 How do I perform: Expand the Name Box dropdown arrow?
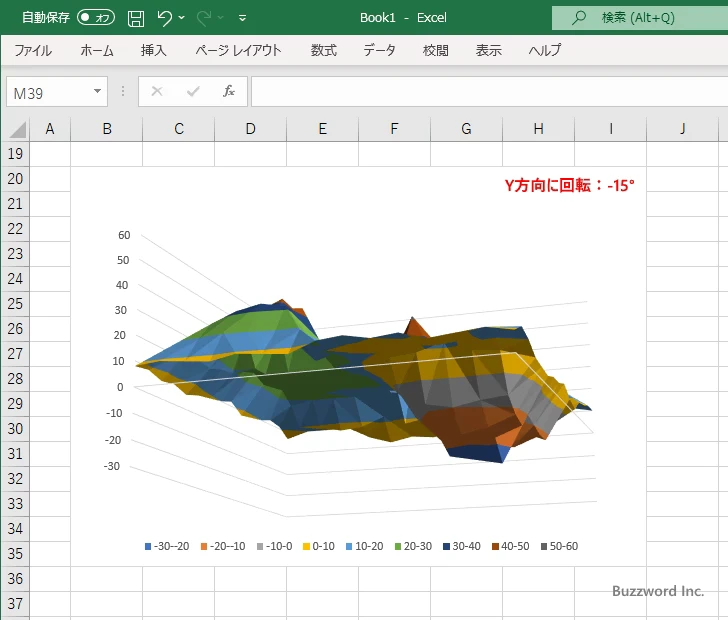click(x=97, y=91)
